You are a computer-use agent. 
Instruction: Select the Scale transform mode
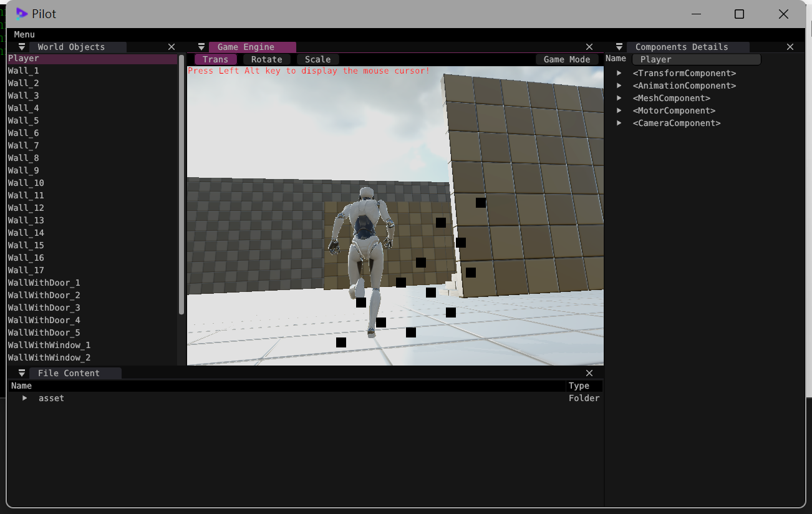[x=317, y=59]
